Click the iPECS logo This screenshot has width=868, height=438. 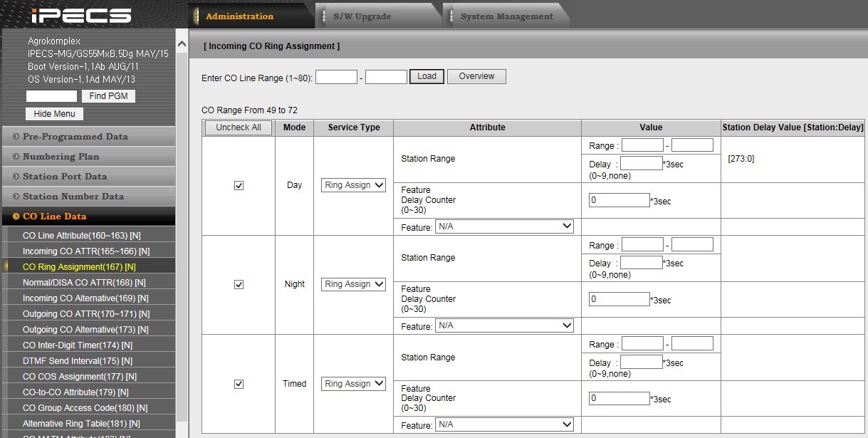pos(81,16)
